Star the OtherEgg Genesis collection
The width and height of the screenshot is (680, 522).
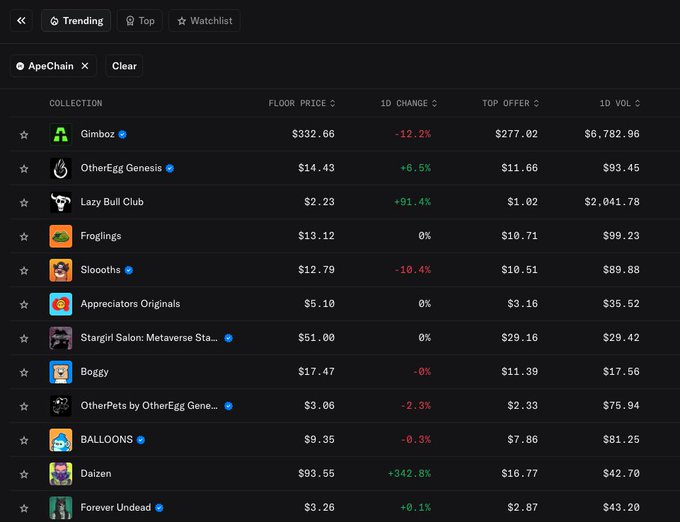[24, 168]
